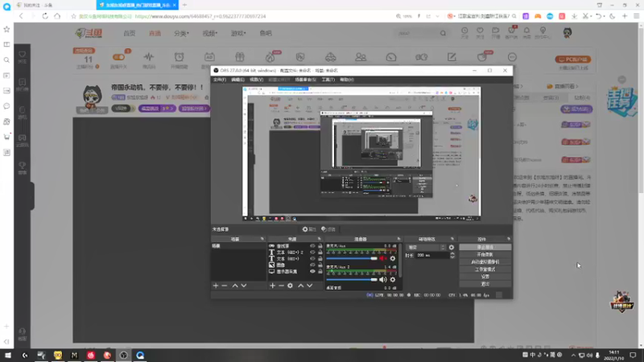Open the blue Q browser taskbar icon
Viewport: 644px width, 362px height.
140,355
